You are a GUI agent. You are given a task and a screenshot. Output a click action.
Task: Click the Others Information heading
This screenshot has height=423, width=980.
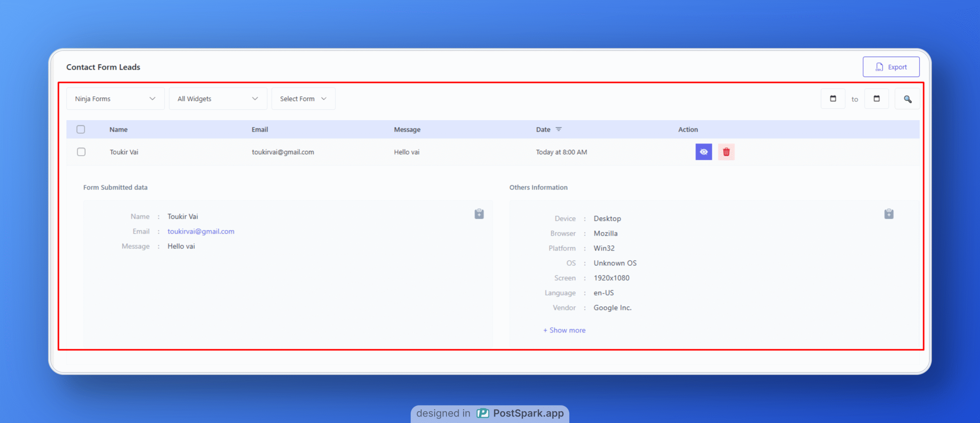click(x=538, y=187)
